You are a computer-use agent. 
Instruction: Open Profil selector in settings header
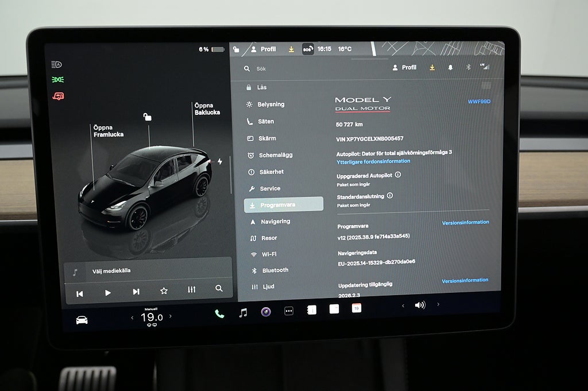coord(405,68)
